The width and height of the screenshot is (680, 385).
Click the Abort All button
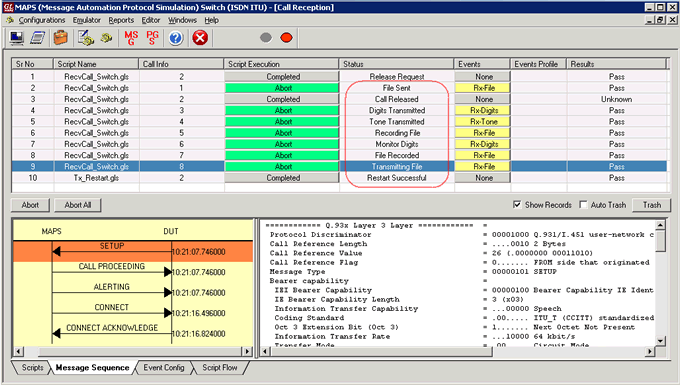[x=78, y=205]
